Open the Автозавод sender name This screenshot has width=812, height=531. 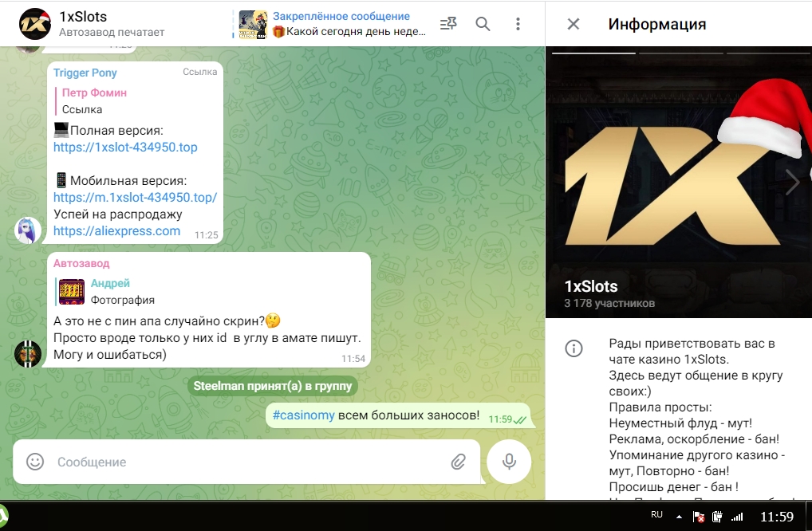click(x=81, y=263)
